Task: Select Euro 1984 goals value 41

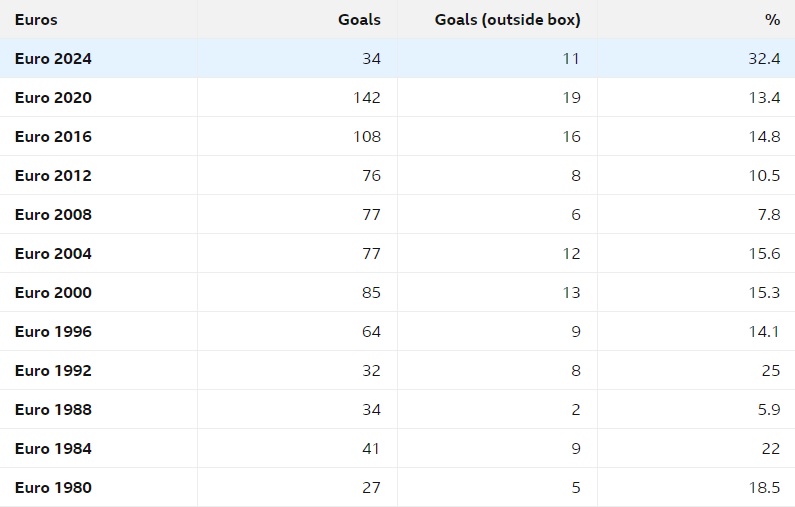Action: tap(371, 449)
